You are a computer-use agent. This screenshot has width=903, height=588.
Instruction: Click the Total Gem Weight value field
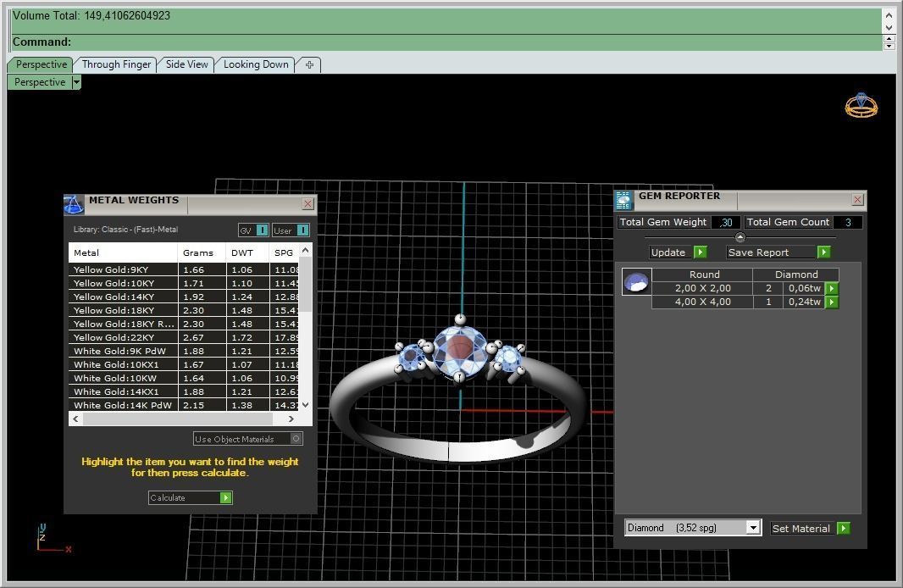pyautogui.click(x=726, y=222)
